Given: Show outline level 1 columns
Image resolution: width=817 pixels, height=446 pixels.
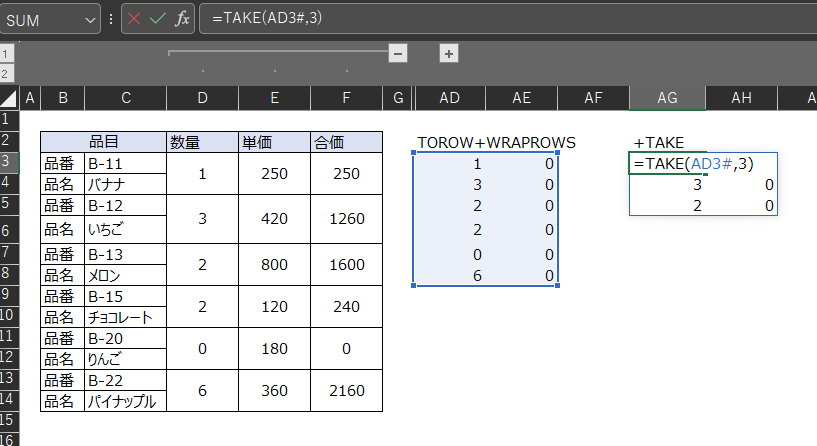Looking at the screenshot, I should pyautogui.click(x=5, y=54).
